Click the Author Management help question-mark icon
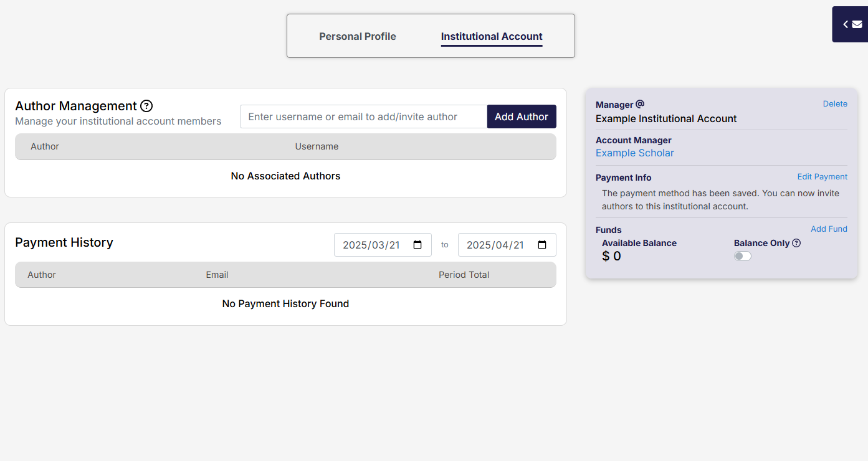Screen dimensions: 868x461 [146, 106]
